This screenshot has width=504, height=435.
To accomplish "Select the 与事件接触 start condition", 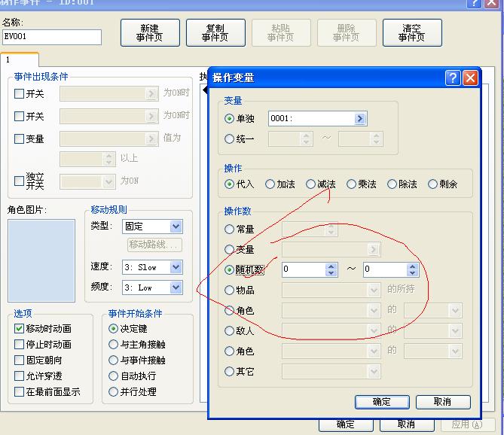I will point(113,360).
